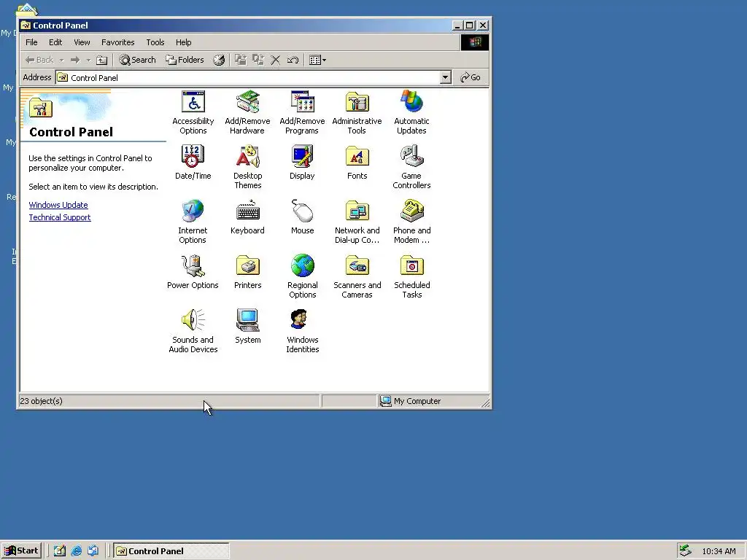747x560 pixels.
Task: Select Windows Identities icon
Action: point(302,332)
